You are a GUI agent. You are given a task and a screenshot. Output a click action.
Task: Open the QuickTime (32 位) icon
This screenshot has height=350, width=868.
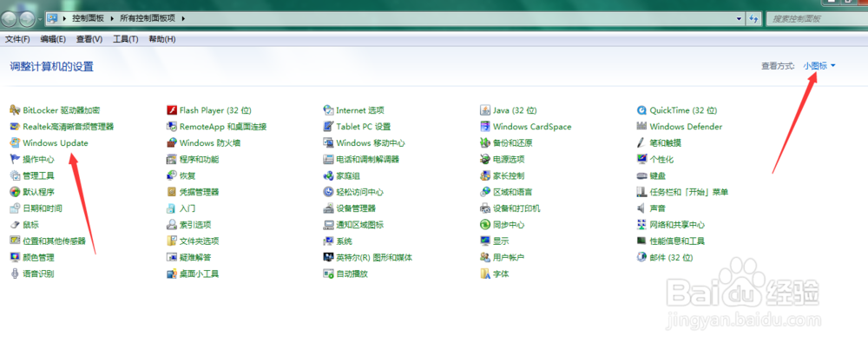pyautogui.click(x=642, y=110)
